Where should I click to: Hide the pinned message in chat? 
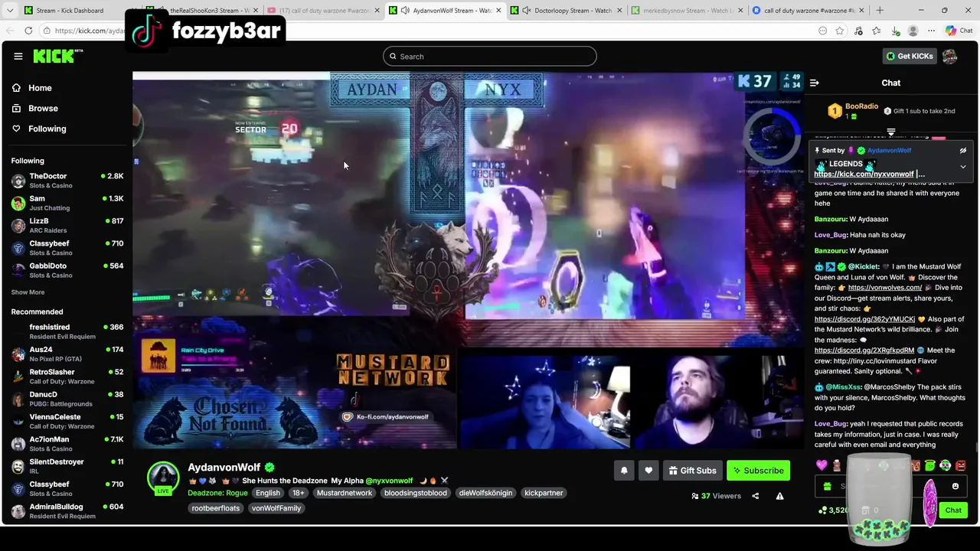(963, 151)
